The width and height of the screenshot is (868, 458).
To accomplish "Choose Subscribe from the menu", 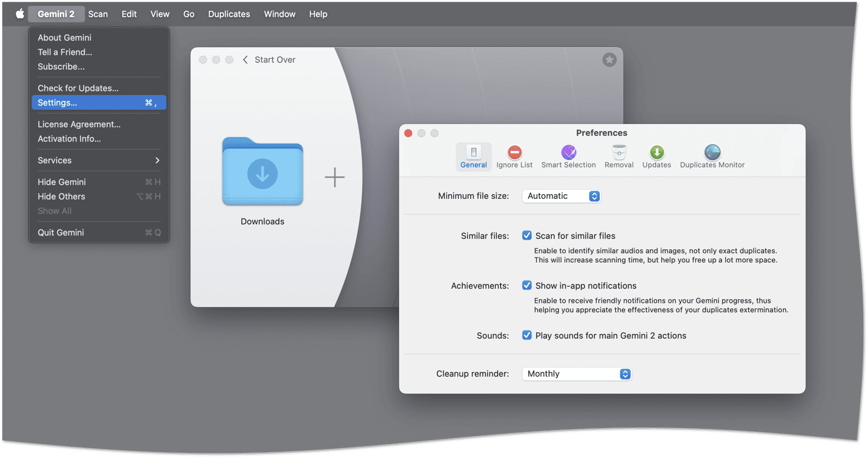I will coord(98,67).
